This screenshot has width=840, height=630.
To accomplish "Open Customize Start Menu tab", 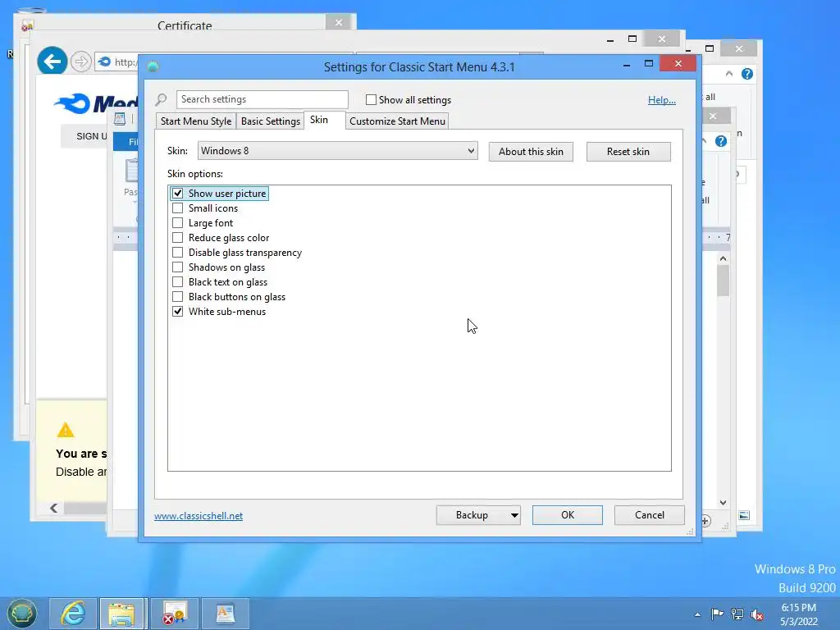I will tap(397, 121).
